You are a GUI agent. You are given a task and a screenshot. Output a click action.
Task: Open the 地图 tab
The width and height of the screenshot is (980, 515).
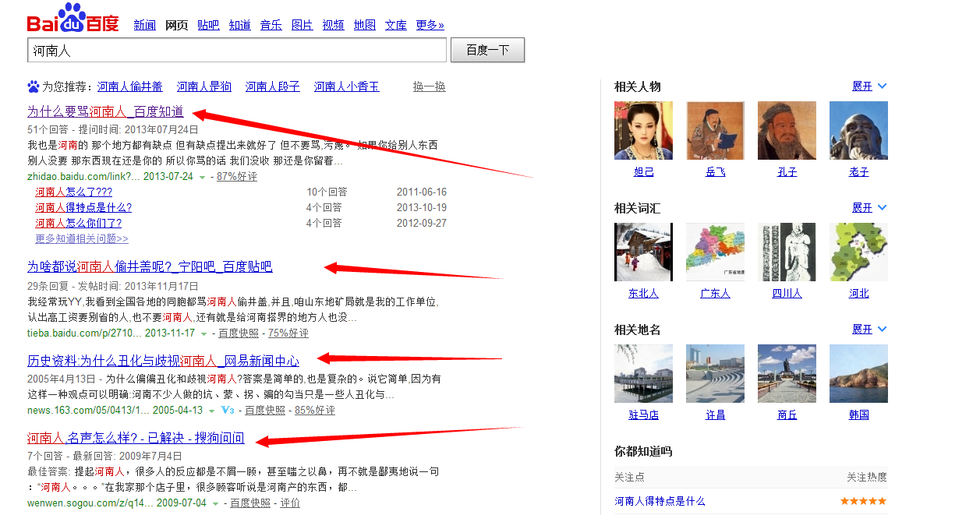(365, 25)
